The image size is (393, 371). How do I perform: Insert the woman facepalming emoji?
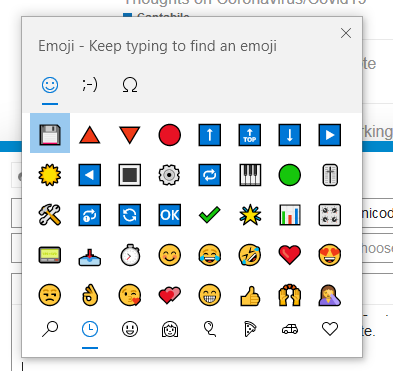coord(330,295)
